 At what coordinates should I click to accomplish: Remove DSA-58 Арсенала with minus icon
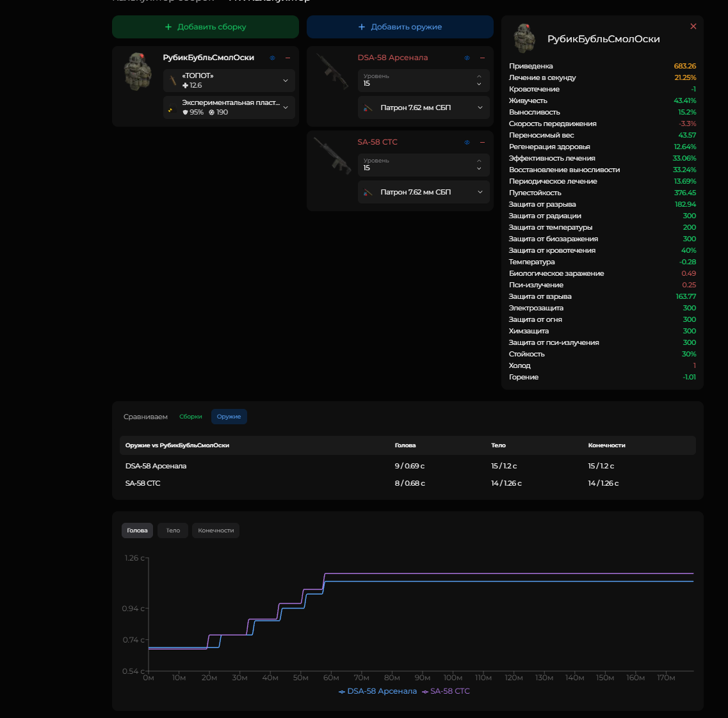click(x=482, y=58)
